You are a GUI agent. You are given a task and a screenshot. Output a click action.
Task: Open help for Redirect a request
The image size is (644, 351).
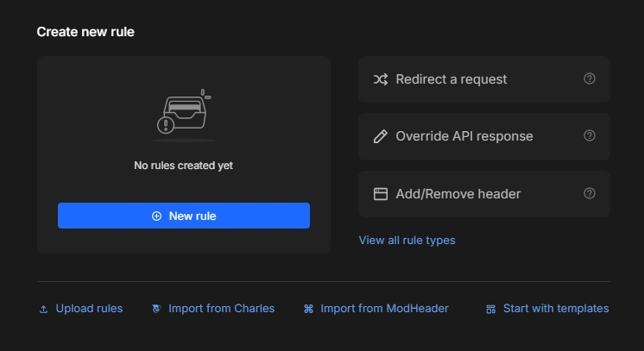[590, 78]
